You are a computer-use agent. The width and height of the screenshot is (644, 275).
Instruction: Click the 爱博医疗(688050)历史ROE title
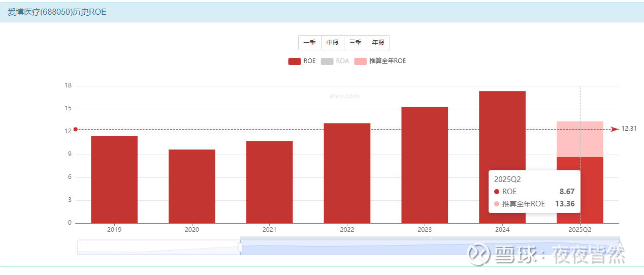[57, 12]
